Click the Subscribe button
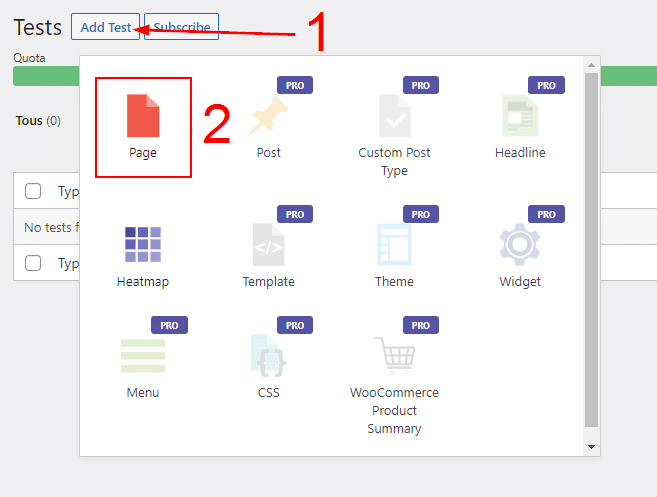 [182, 27]
